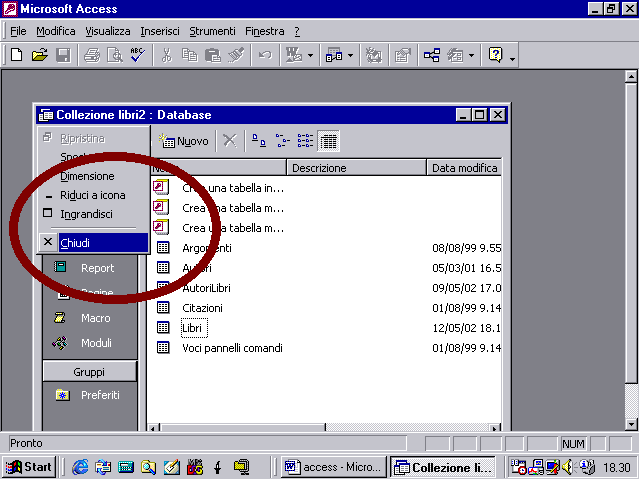Click the main window vertical scroll down arrow
This screenshot has width=639, height=479.
(x=631, y=424)
